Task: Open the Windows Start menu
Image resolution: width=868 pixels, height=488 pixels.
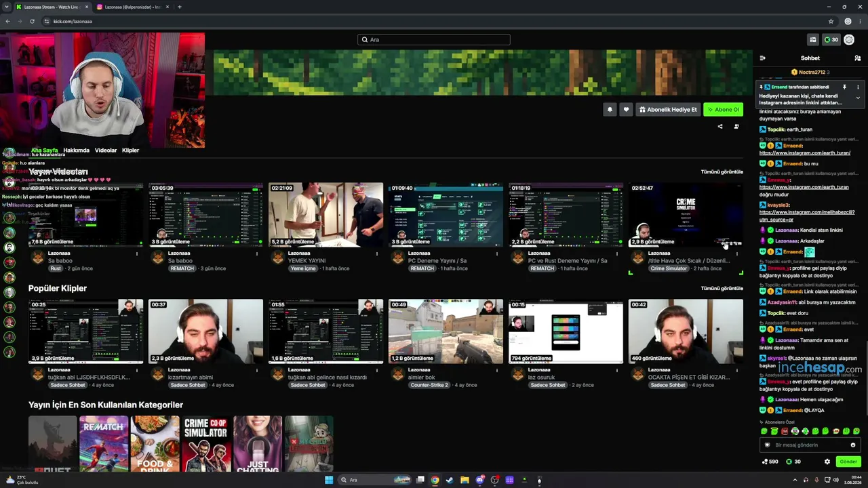Action: pos(329,480)
